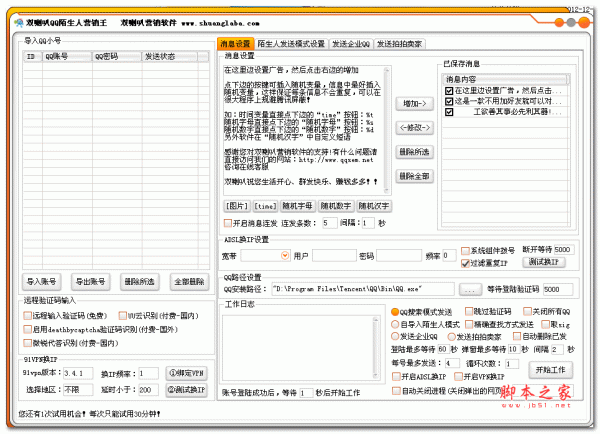The image size is (600, 434).
Task: Select QQ搜索模式发送 radio button
Action: (395, 312)
